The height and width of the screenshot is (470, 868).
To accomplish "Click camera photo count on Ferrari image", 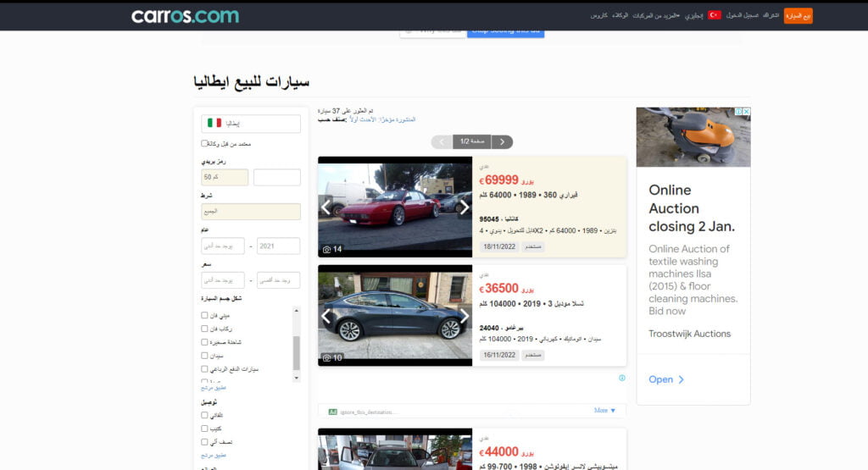I will click(332, 249).
